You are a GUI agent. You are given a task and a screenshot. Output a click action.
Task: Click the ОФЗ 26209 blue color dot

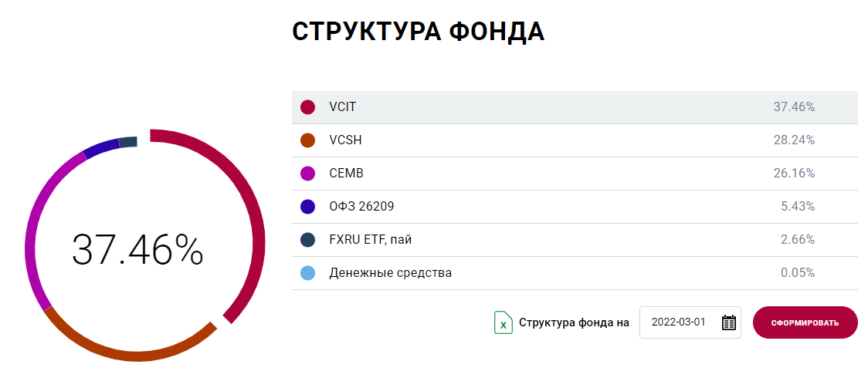(307, 207)
